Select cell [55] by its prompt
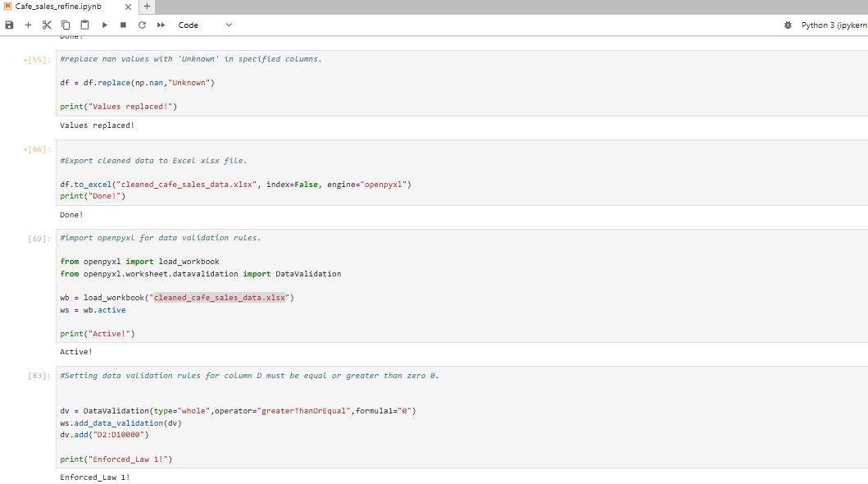Viewport: 868px width, 484px height. click(x=37, y=60)
